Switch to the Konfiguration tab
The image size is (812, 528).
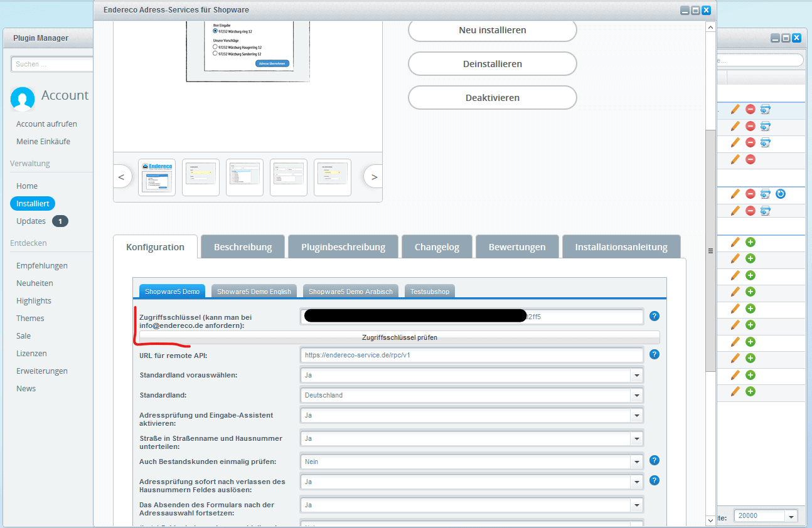coord(155,246)
